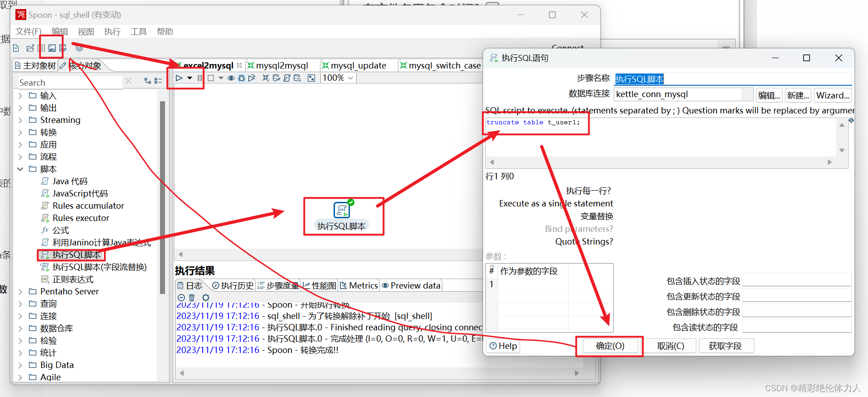Open the run options dropdown arrow
Screen dimensions: 868x397
point(189,78)
